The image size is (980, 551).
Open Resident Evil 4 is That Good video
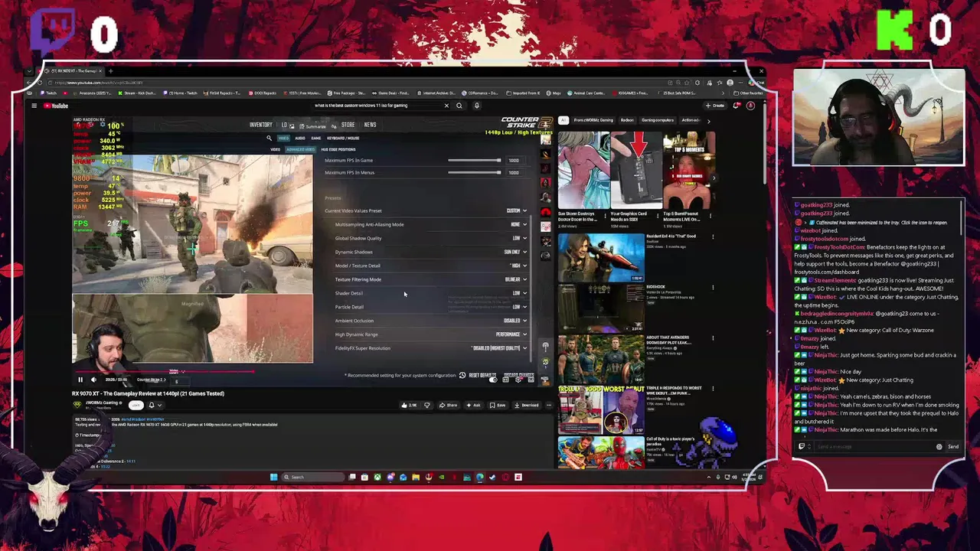(x=601, y=258)
